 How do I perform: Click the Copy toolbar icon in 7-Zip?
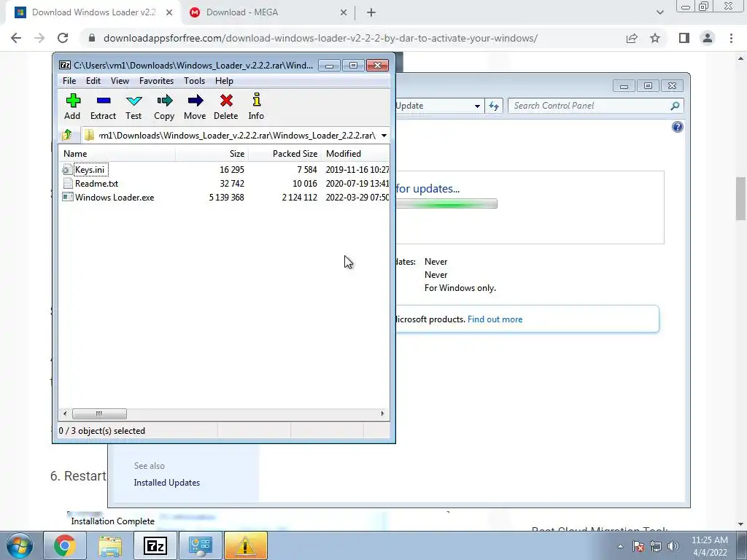click(164, 101)
